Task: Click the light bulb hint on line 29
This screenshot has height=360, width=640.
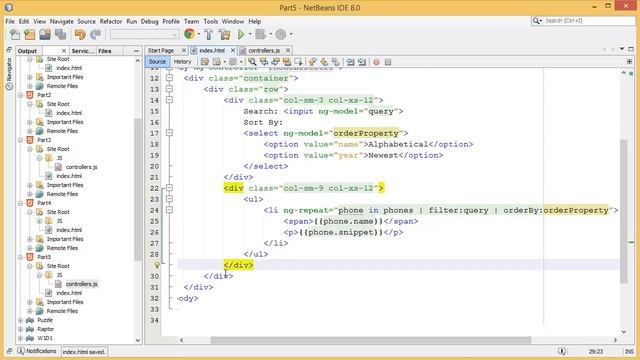Action: 157,265
